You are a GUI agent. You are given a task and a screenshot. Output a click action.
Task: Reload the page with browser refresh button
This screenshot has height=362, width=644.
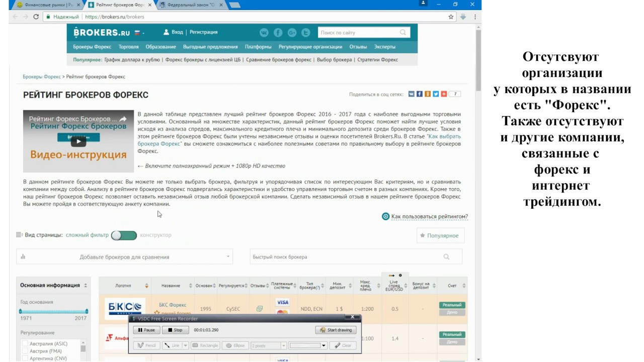[x=36, y=17]
